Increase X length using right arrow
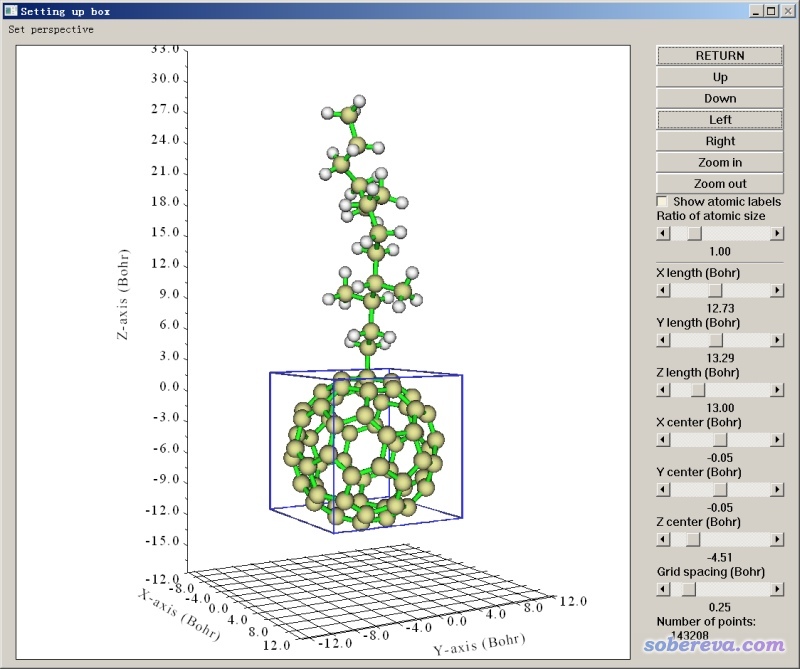The width and height of the screenshot is (800, 669). (x=777, y=290)
